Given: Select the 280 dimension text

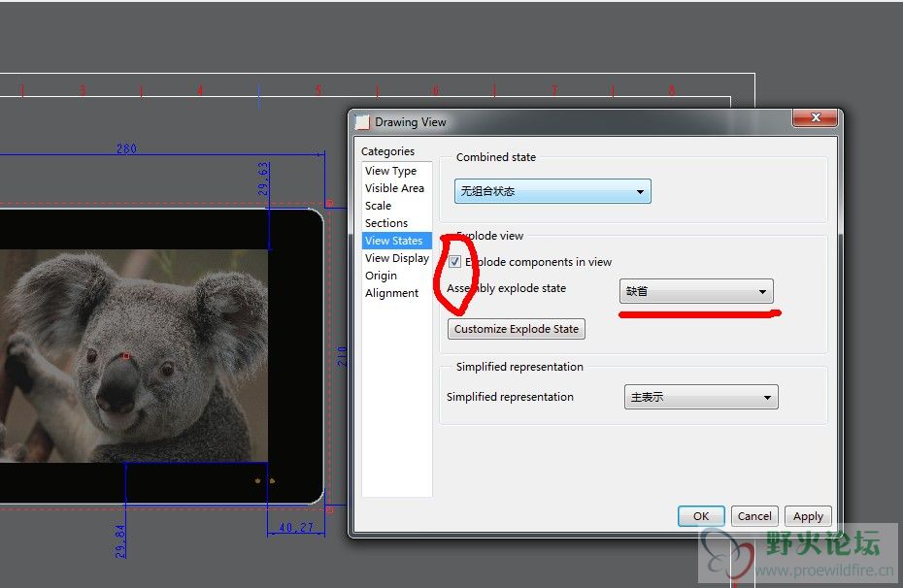Looking at the screenshot, I should click(x=126, y=148).
